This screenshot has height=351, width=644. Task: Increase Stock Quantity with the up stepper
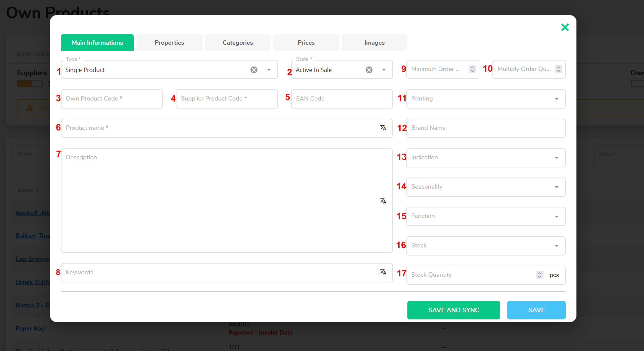point(539,273)
